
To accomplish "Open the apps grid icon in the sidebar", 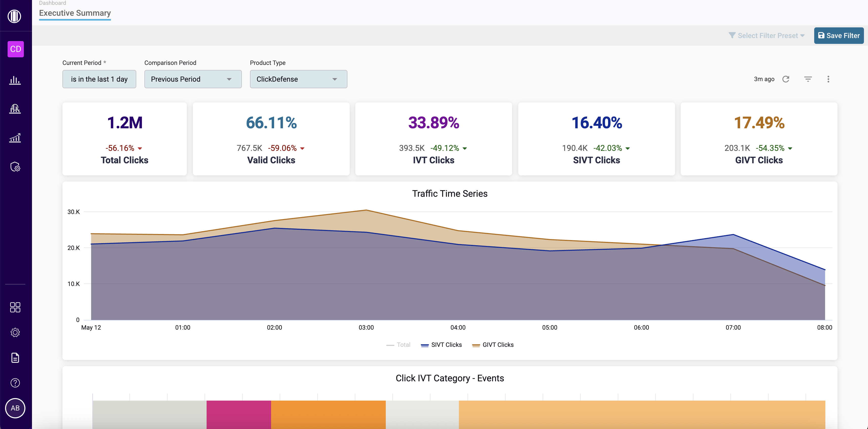I will pyautogui.click(x=15, y=307).
